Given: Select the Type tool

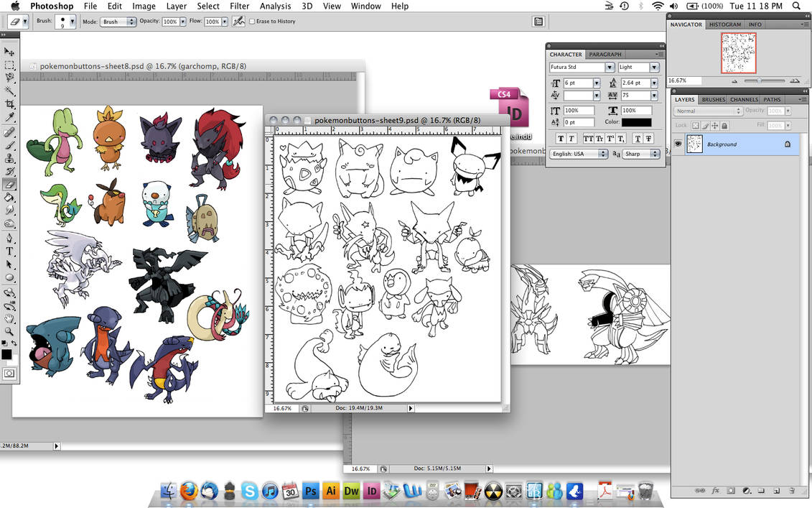Looking at the screenshot, I should pos(9,251).
